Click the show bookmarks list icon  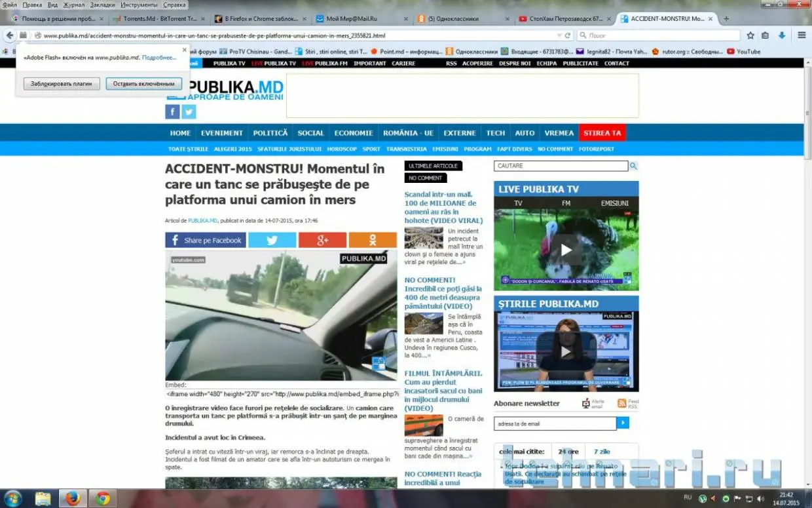click(765, 35)
